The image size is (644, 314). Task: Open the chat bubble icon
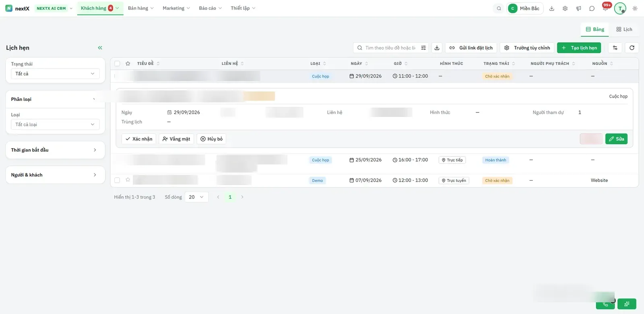[592, 8]
